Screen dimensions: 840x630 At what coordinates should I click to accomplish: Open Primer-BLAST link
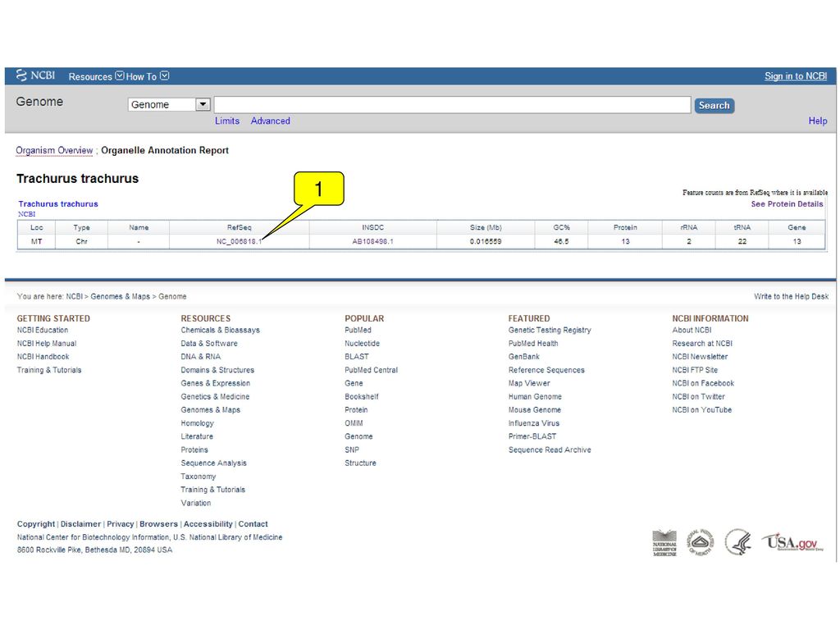(532, 436)
